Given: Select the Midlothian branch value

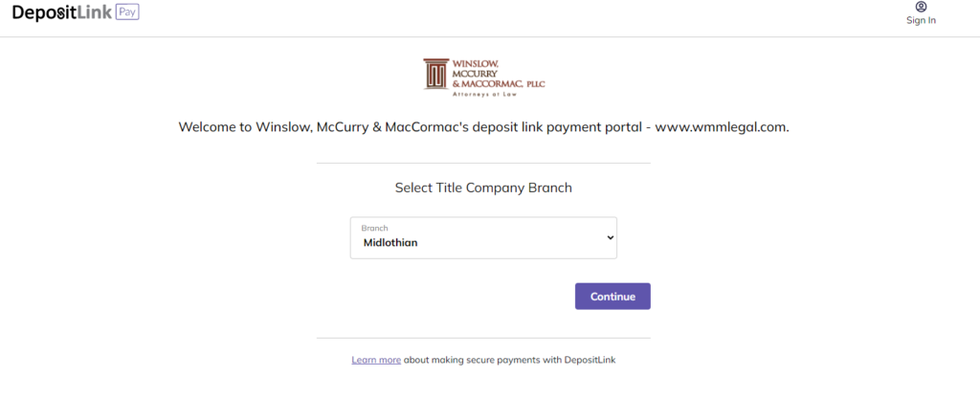Looking at the screenshot, I should tap(390, 243).
